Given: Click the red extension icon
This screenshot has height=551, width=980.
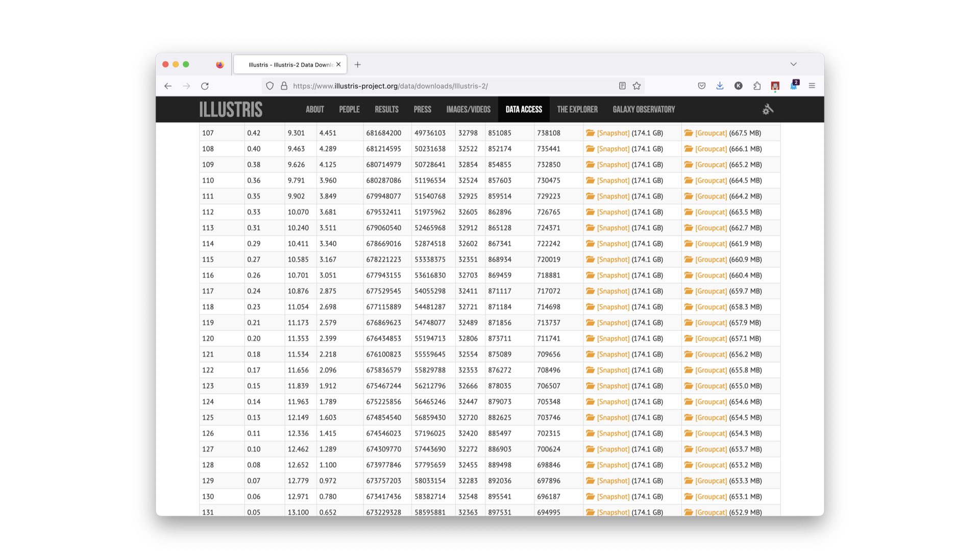Looking at the screenshot, I should coord(775,86).
